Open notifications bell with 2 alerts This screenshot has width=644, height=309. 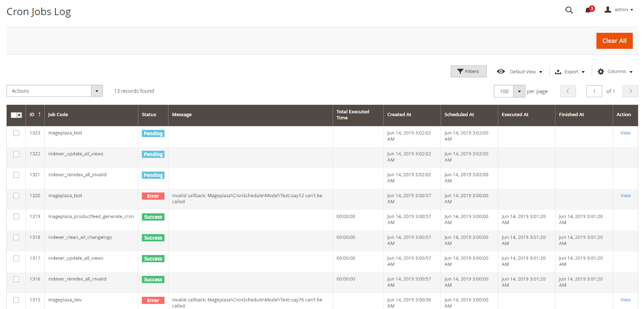(x=588, y=10)
